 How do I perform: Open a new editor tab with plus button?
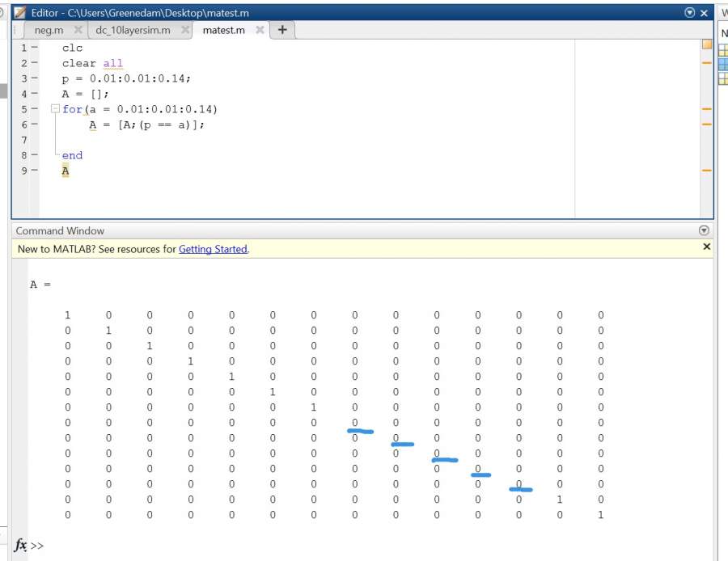pos(282,30)
